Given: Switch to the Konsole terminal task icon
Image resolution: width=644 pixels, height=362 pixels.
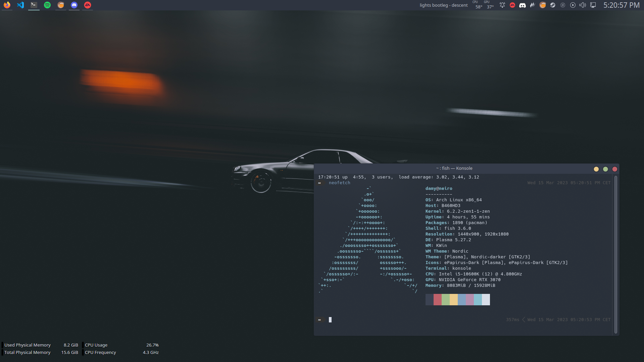Looking at the screenshot, I should (34, 5).
